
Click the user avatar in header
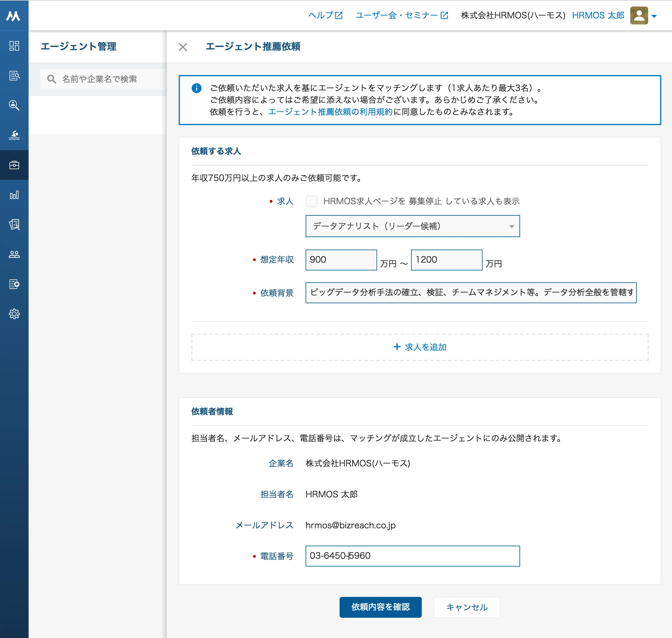point(639,16)
